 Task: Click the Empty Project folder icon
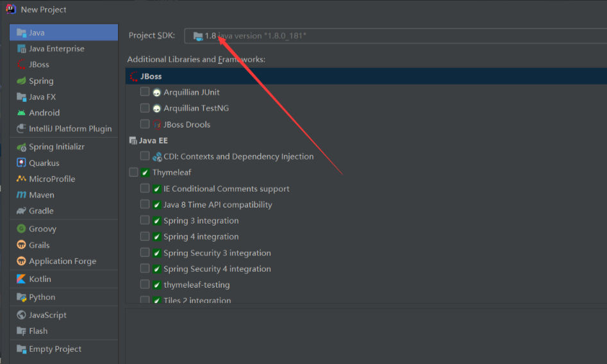(x=21, y=349)
